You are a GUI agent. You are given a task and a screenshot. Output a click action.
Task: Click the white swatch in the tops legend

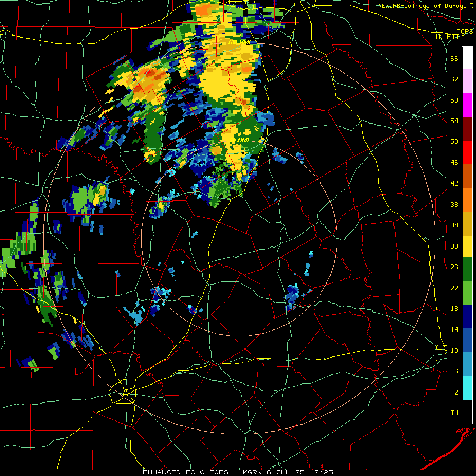click(467, 58)
